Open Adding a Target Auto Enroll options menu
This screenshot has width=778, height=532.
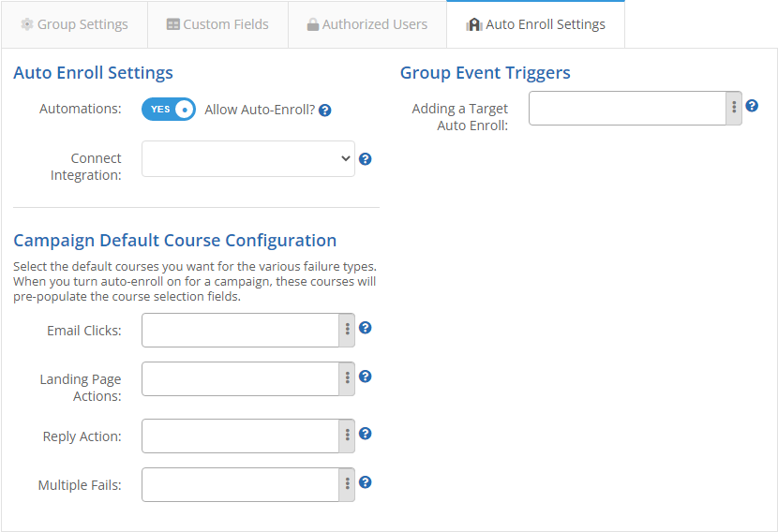pyautogui.click(x=733, y=108)
